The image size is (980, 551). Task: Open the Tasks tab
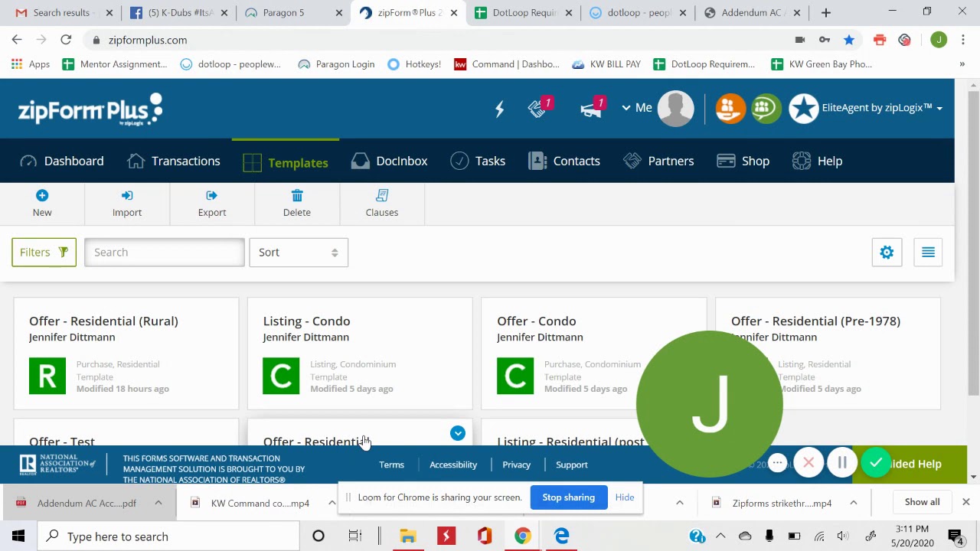pos(478,161)
